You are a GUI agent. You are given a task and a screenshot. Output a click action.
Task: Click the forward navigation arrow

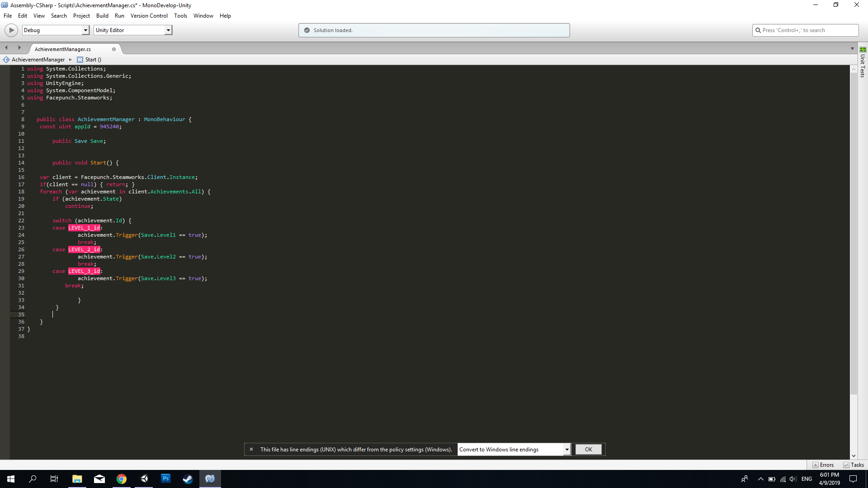pyautogui.click(x=19, y=47)
